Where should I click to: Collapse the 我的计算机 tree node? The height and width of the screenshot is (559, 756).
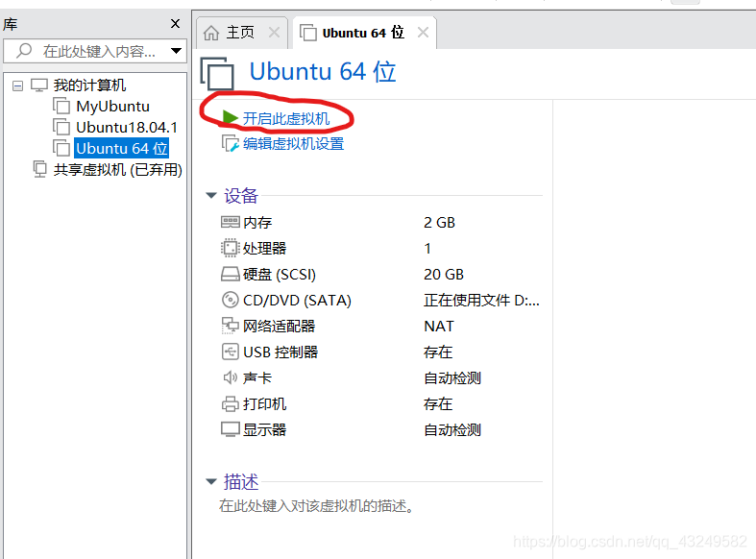[x=18, y=86]
